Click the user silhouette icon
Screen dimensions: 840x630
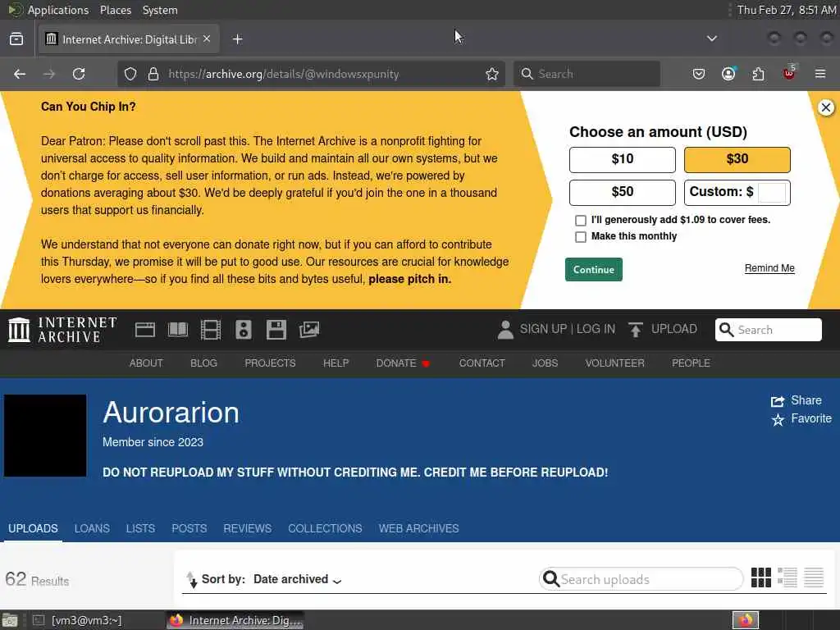(505, 330)
